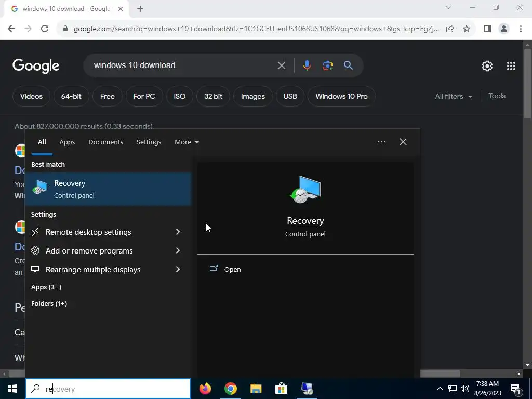Viewport: 532px width, 399px height.
Task: Close the windows 10 download tab
Action: (121, 9)
